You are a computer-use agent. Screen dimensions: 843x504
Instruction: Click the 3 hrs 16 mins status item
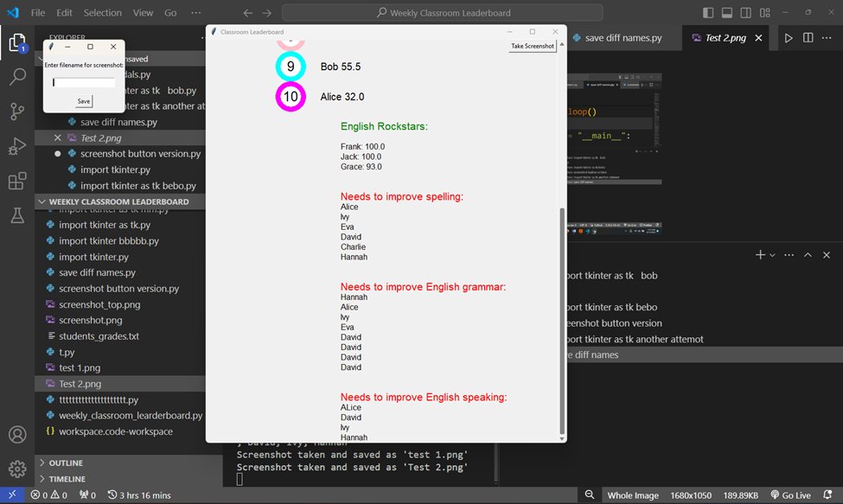coord(138,495)
